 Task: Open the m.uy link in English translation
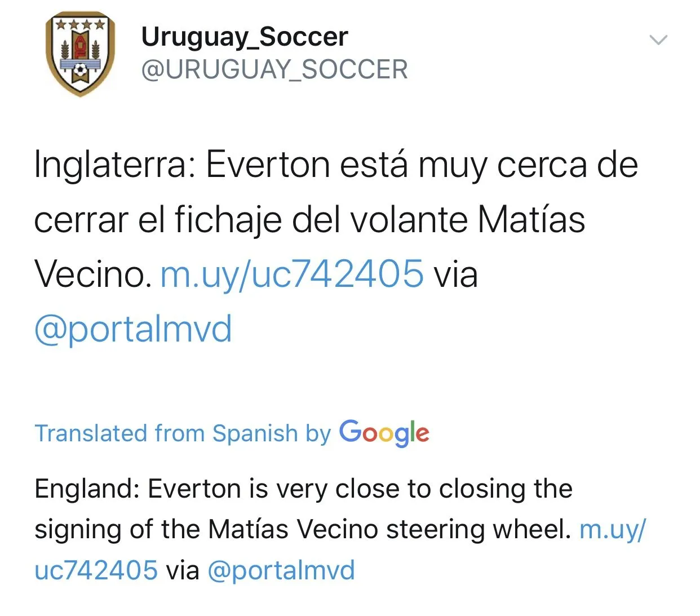tap(612, 529)
